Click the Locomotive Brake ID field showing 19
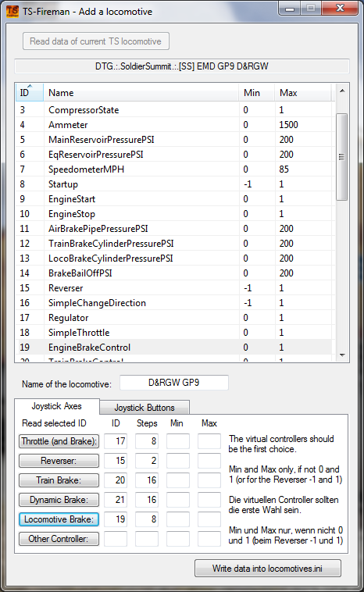Image resolution: width=364 pixels, height=592 pixels. [x=116, y=519]
